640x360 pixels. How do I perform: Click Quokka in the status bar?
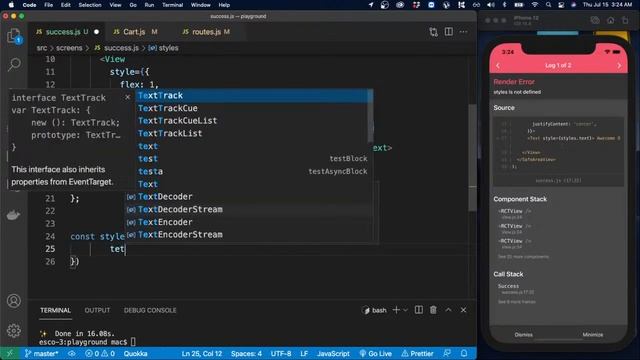136,353
